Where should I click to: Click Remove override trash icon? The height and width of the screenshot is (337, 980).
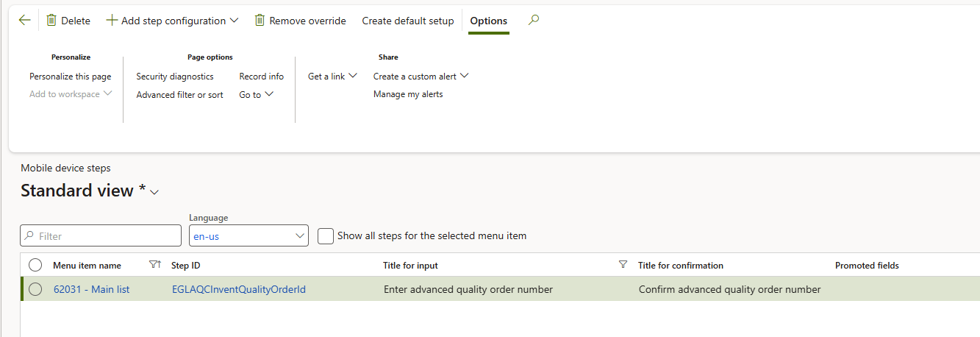click(x=260, y=21)
